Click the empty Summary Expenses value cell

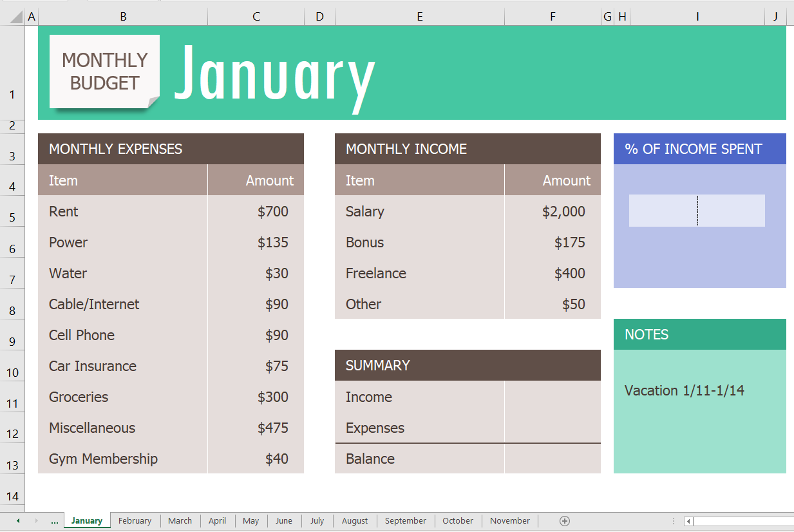[x=553, y=428]
